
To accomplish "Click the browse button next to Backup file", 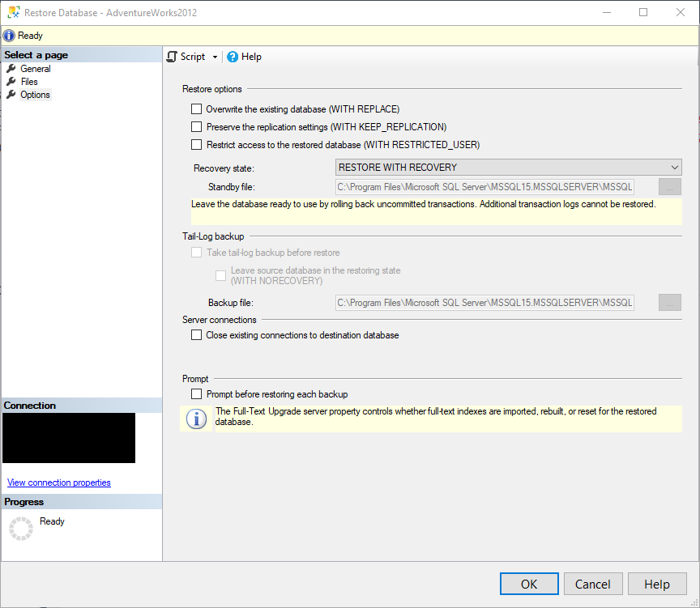I will pos(670,303).
